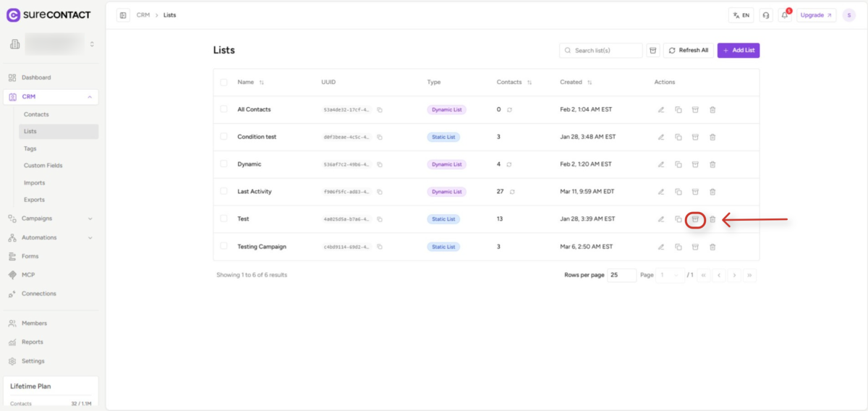Duplicate the All Contacts list

pos(678,110)
